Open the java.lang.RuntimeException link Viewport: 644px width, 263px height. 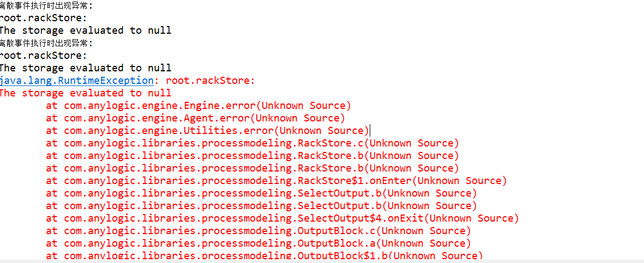[76, 81]
